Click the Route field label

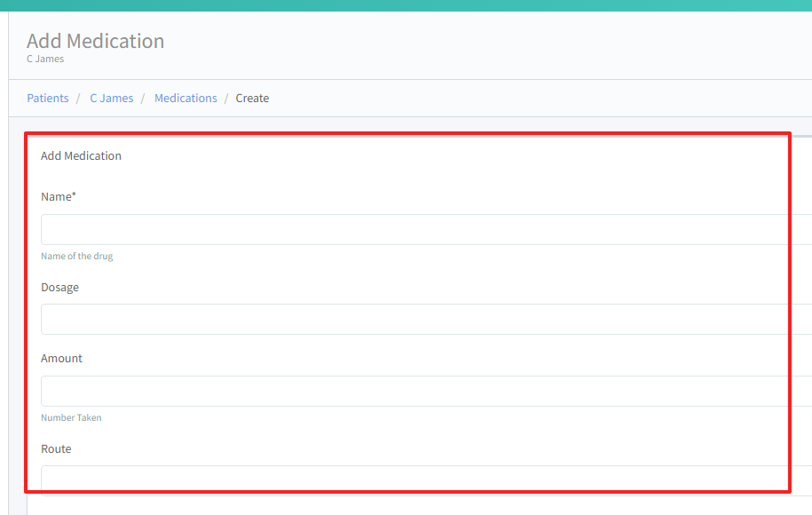(56, 449)
